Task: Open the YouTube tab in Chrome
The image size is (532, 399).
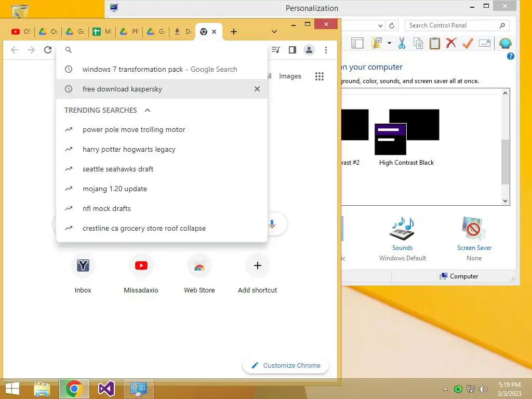Action: [x=20, y=32]
